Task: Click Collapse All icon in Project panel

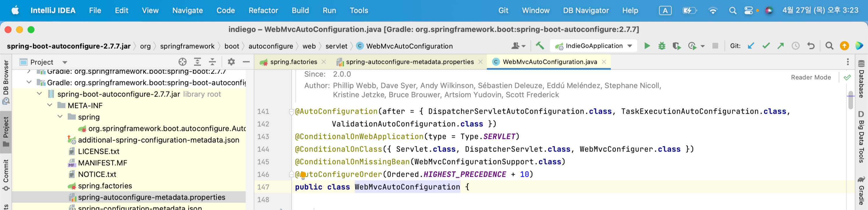Action: [x=212, y=62]
